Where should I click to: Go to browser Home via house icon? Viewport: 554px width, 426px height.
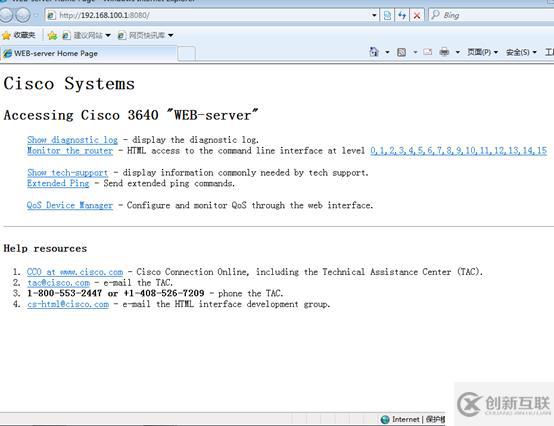374,52
